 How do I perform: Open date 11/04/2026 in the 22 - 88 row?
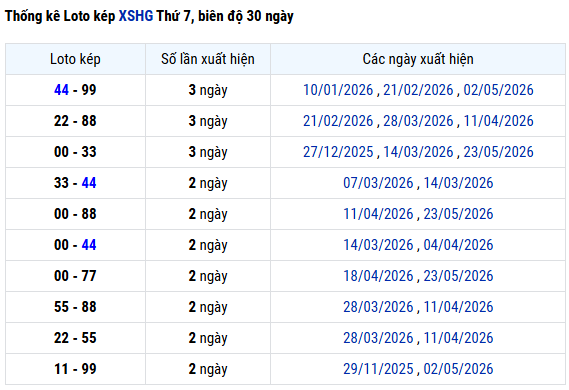click(x=499, y=121)
